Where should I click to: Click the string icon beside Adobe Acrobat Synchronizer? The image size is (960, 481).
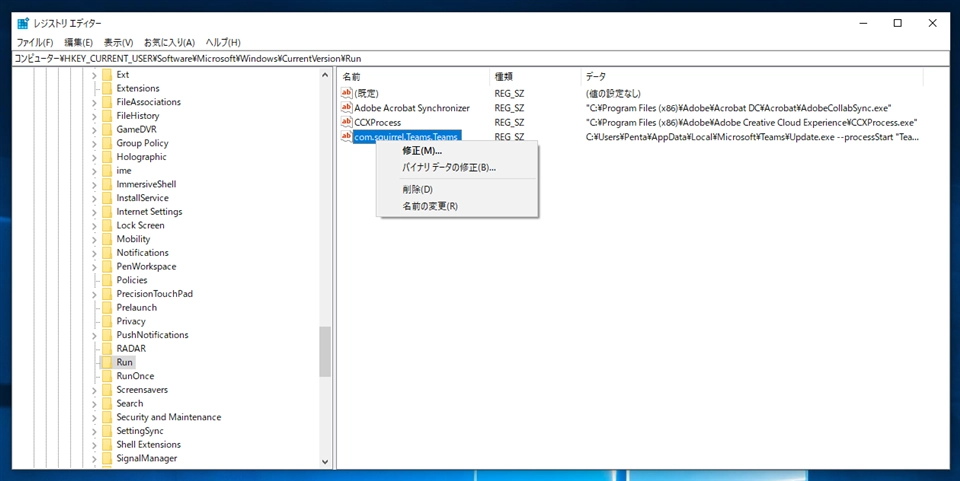[347, 108]
